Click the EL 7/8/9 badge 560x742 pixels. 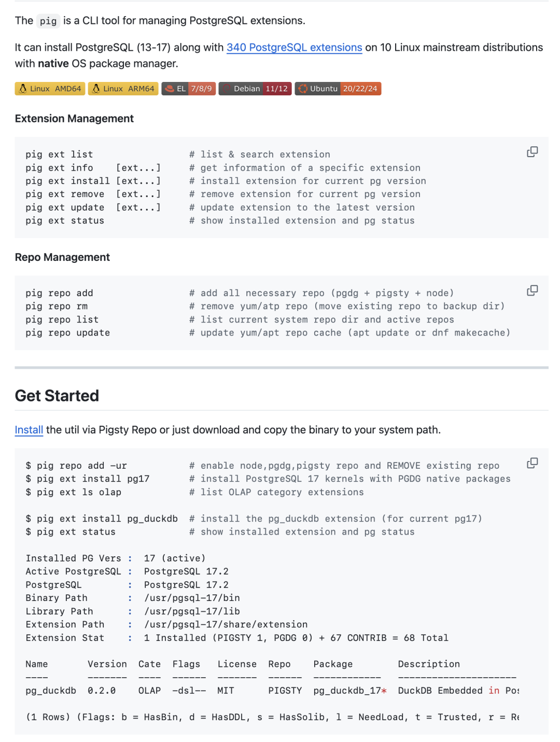(x=189, y=89)
